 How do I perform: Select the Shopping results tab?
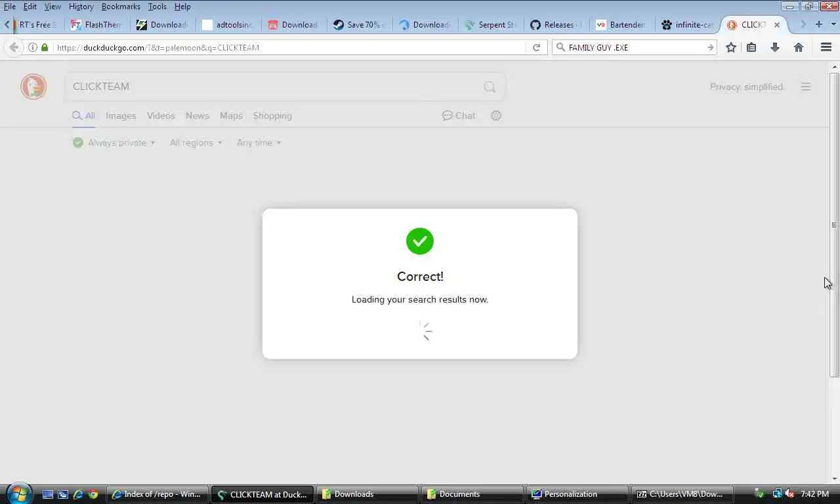(272, 115)
